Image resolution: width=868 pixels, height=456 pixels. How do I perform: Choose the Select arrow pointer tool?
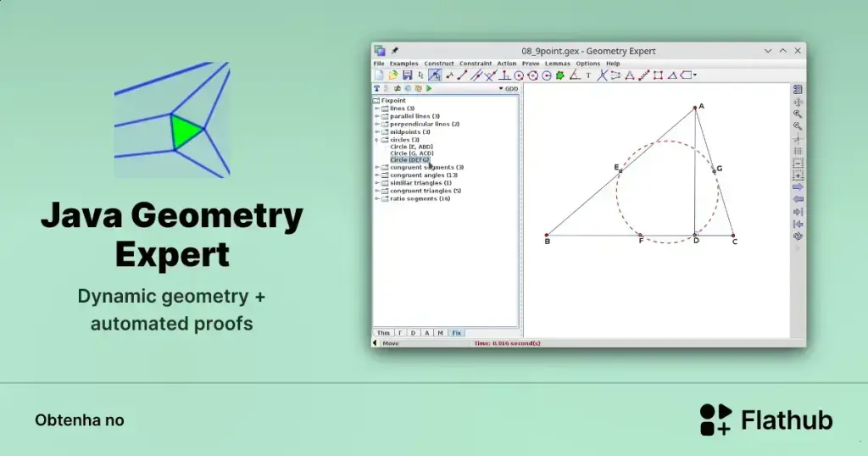click(x=420, y=75)
